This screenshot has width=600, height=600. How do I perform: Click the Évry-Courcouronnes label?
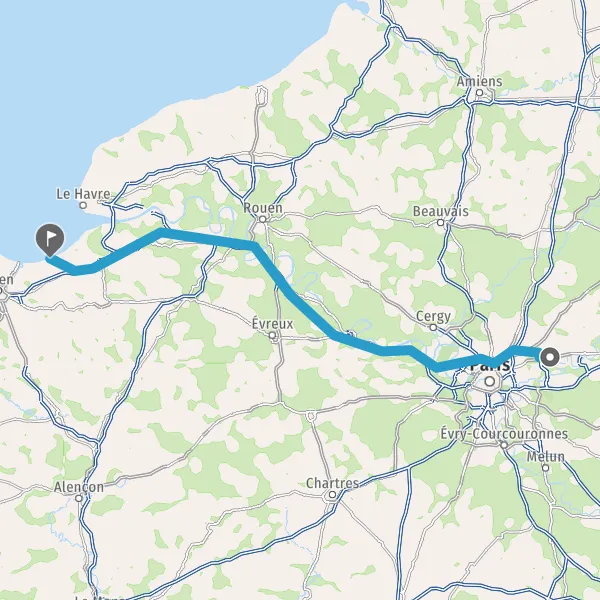(x=504, y=434)
